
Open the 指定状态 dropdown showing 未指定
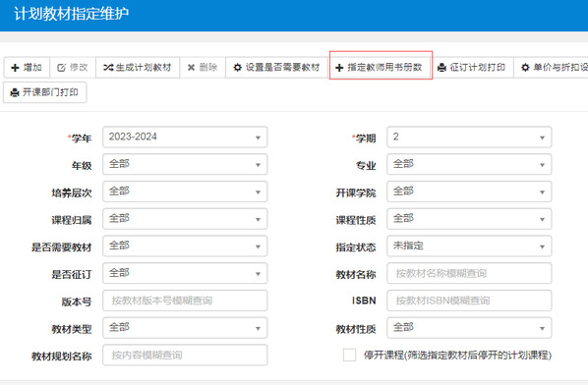(469, 247)
